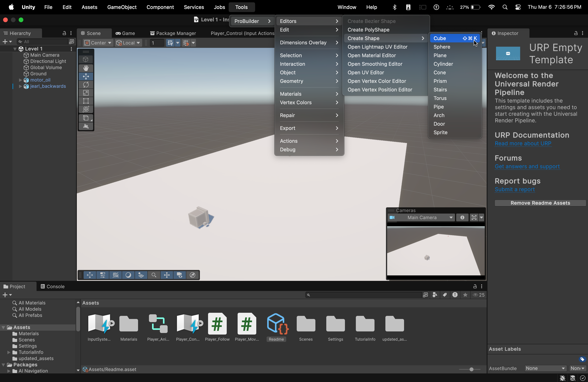
Task: Click Asset Labels blue tag icon
Action: click(x=582, y=359)
